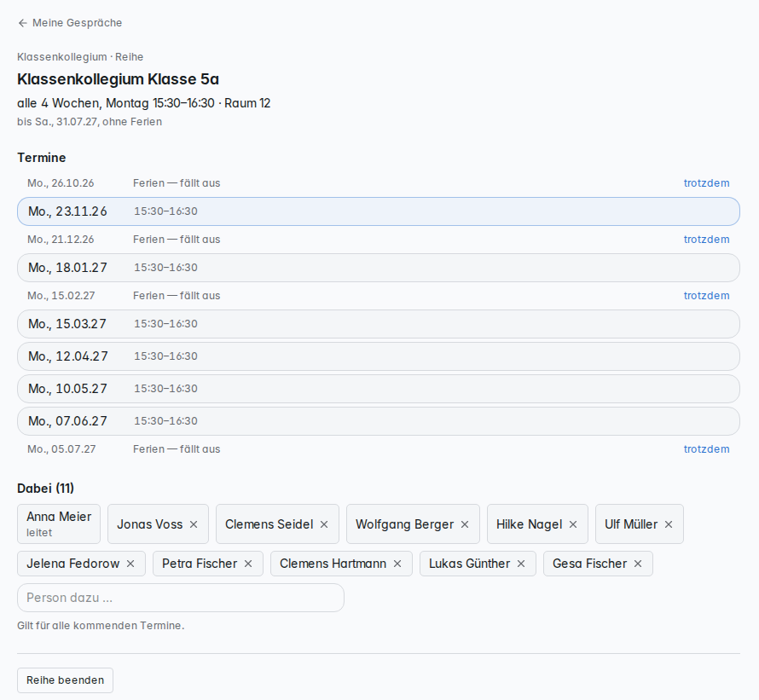The width and height of the screenshot is (759, 700).
Task: Click the x beside Petra Fischer
Action: [x=248, y=564]
